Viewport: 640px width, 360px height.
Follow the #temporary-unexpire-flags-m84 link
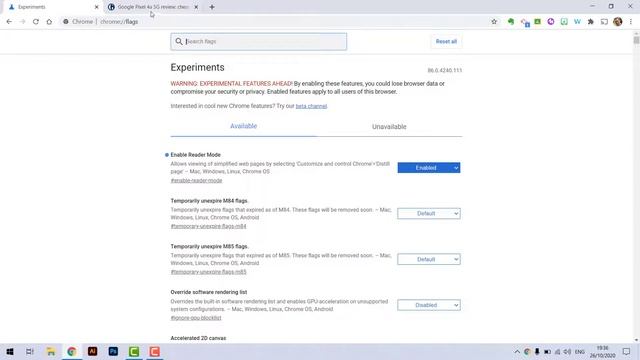[x=208, y=226]
